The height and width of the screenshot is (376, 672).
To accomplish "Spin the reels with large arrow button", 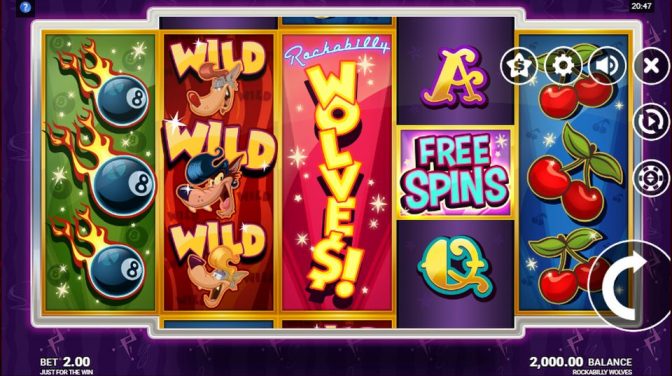I will pyautogui.click(x=627, y=286).
